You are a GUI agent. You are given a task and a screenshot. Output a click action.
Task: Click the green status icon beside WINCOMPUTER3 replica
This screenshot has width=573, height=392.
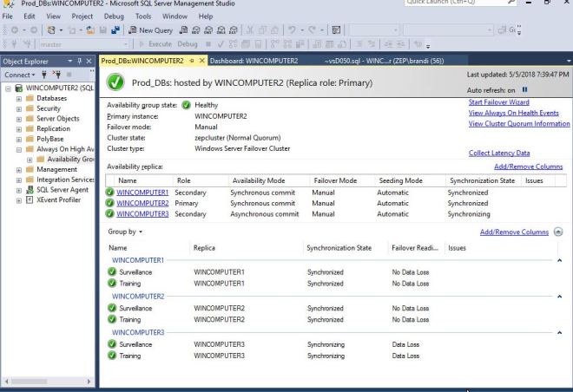point(110,213)
